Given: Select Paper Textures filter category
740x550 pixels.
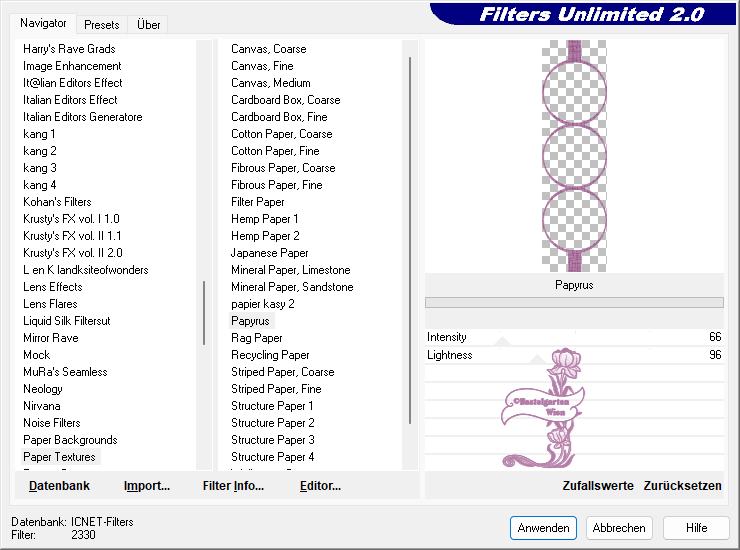Looking at the screenshot, I should [60, 457].
